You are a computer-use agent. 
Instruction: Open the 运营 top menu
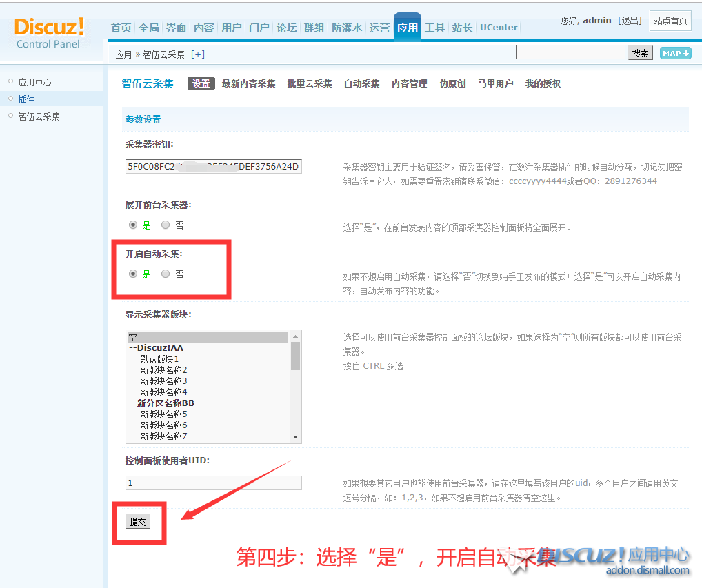click(x=380, y=28)
